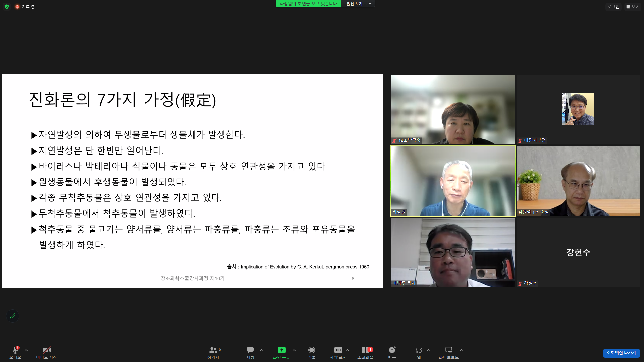Open the whiteboard icon
This screenshot has width=644, height=362.
pos(448,350)
